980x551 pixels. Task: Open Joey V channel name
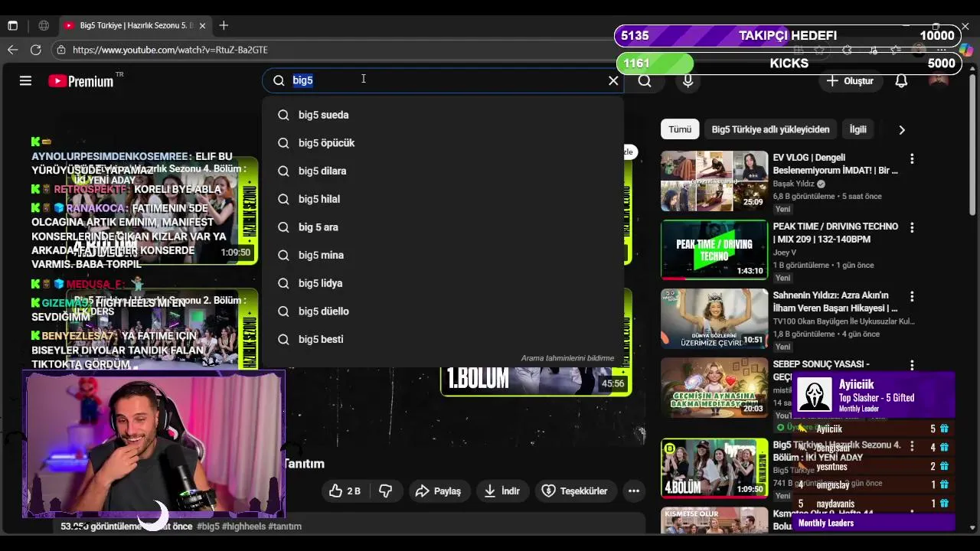(786, 252)
